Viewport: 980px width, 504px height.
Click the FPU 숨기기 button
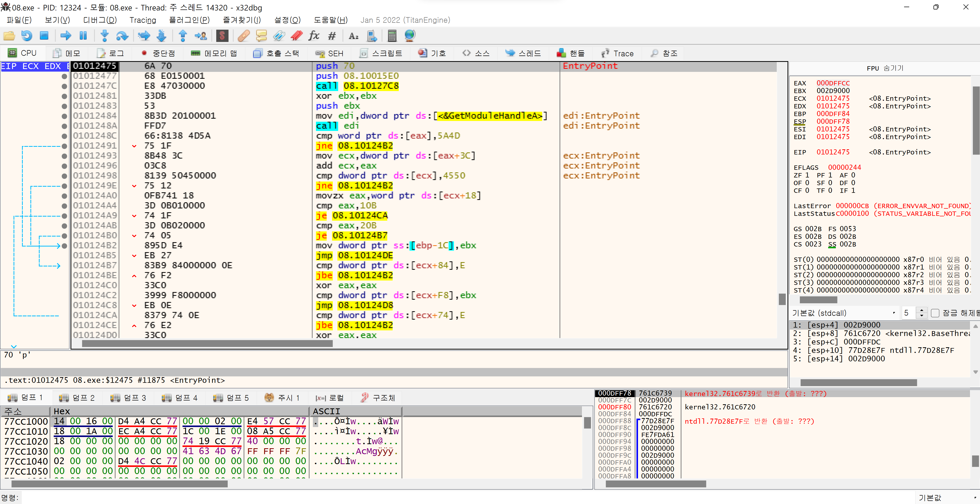[884, 68]
